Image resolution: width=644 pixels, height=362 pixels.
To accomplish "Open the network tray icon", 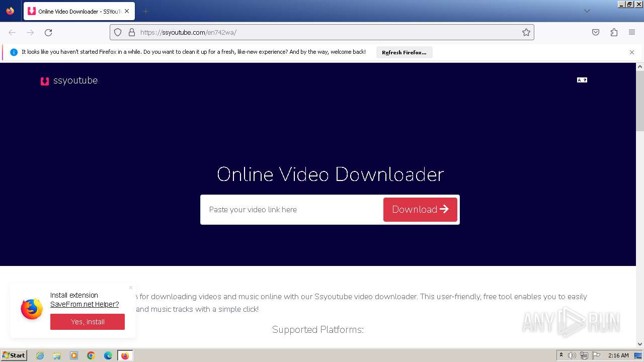I will [x=584, y=355].
